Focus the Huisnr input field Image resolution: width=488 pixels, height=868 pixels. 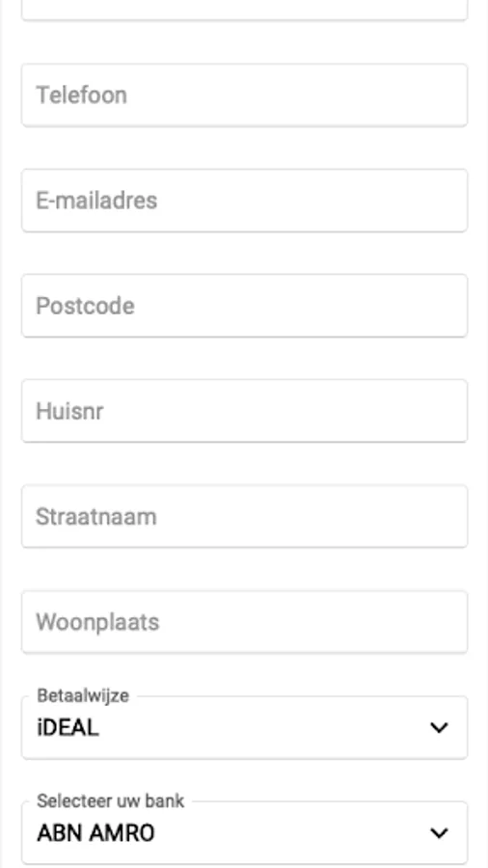[x=245, y=411]
